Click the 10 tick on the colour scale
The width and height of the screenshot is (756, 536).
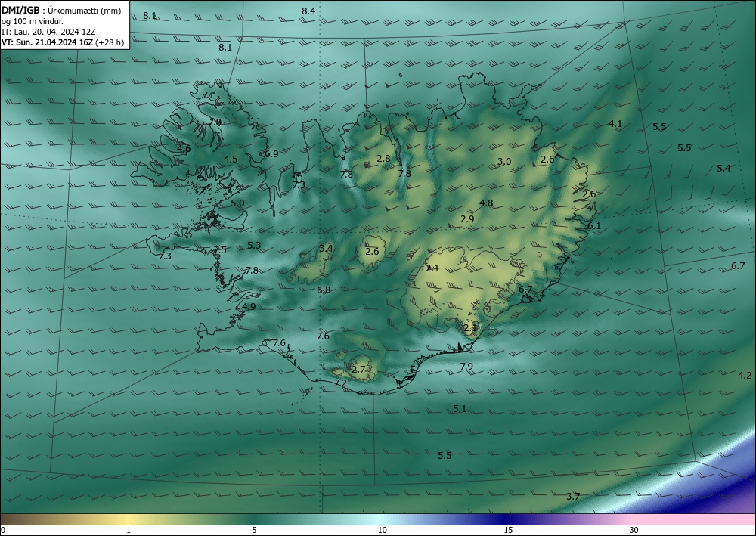383,530
